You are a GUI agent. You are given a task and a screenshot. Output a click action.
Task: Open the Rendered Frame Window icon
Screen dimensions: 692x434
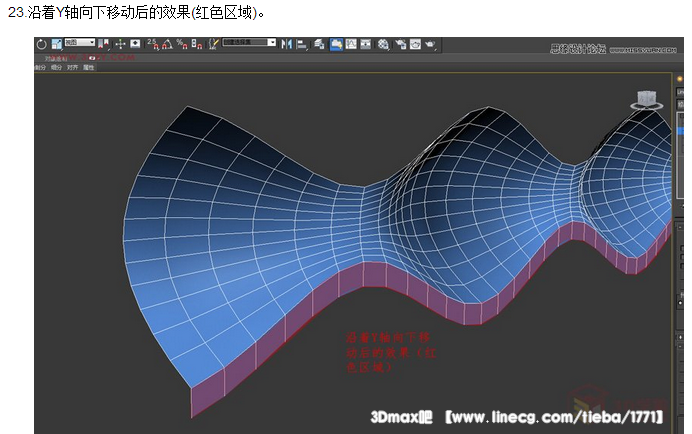pos(415,44)
